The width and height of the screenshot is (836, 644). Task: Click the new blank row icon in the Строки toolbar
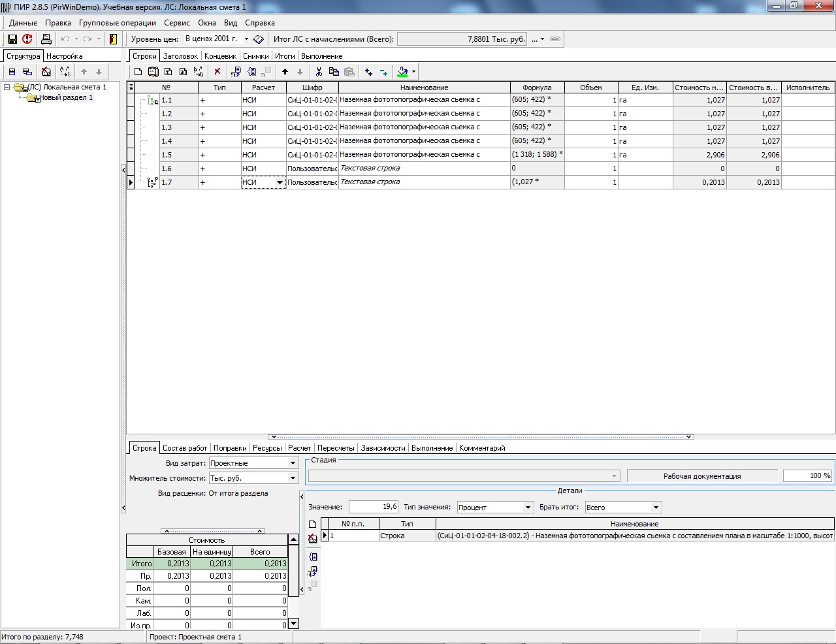(x=138, y=72)
